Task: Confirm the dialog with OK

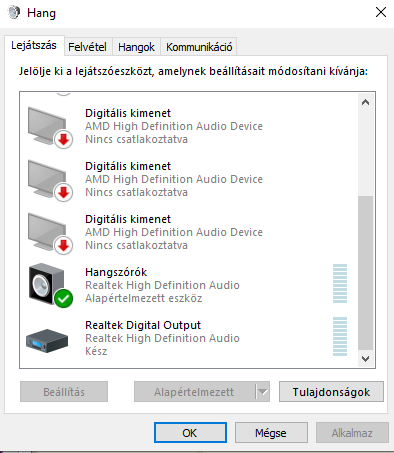Action: (x=190, y=433)
